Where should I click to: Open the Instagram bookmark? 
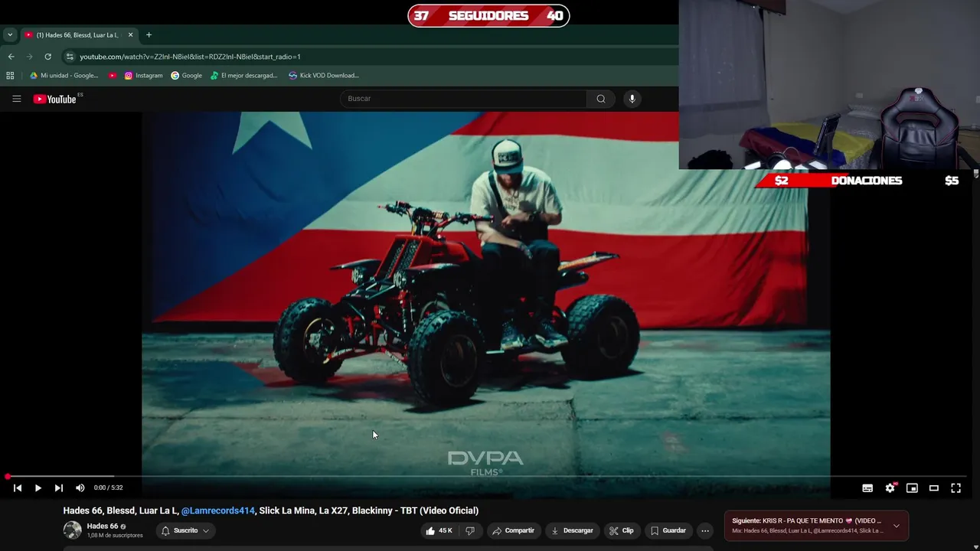coord(143,76)
